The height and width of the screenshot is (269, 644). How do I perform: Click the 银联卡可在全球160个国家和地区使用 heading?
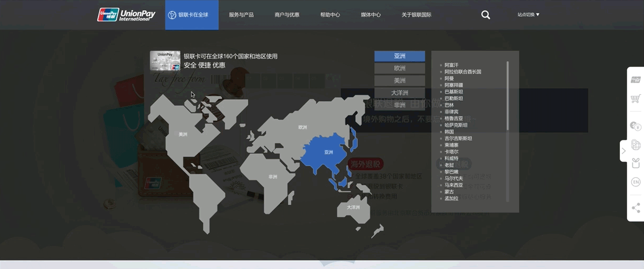(230, 56)
